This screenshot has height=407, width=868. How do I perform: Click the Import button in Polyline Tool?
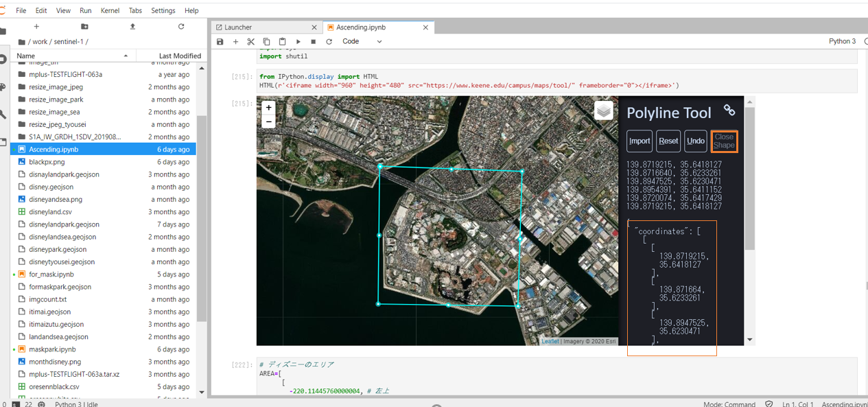click(640, 141)
